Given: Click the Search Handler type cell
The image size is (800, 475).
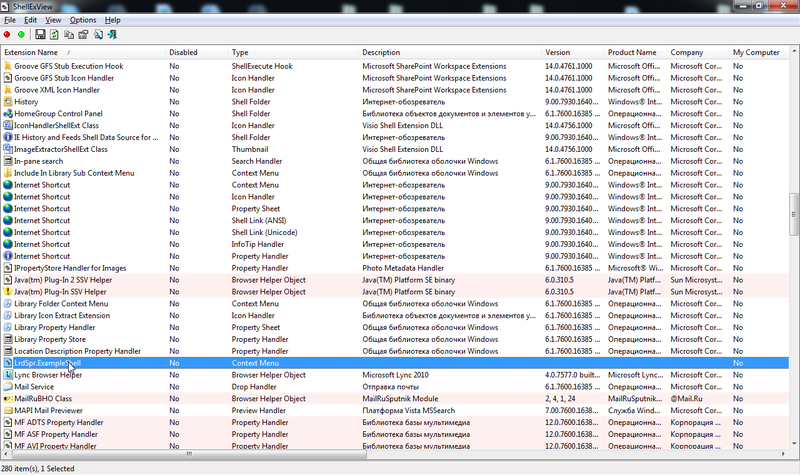Looking at the screenshot, I should [257, 161].
